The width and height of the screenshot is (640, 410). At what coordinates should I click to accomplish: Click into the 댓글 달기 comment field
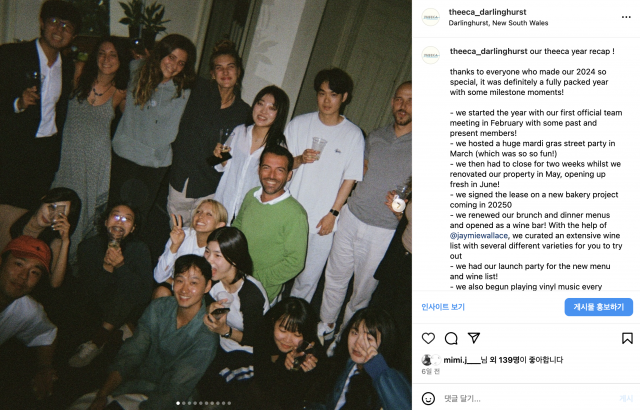click(529, 399)
